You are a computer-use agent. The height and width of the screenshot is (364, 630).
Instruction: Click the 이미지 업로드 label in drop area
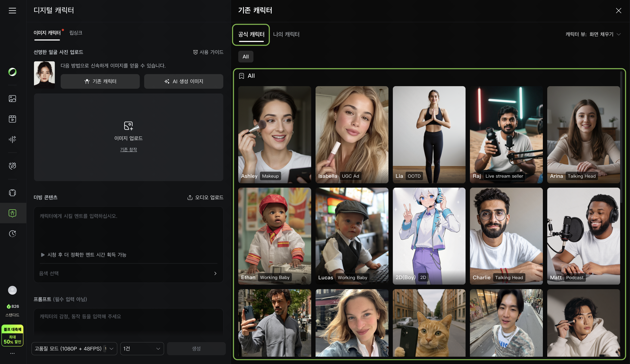click(128, 138)
